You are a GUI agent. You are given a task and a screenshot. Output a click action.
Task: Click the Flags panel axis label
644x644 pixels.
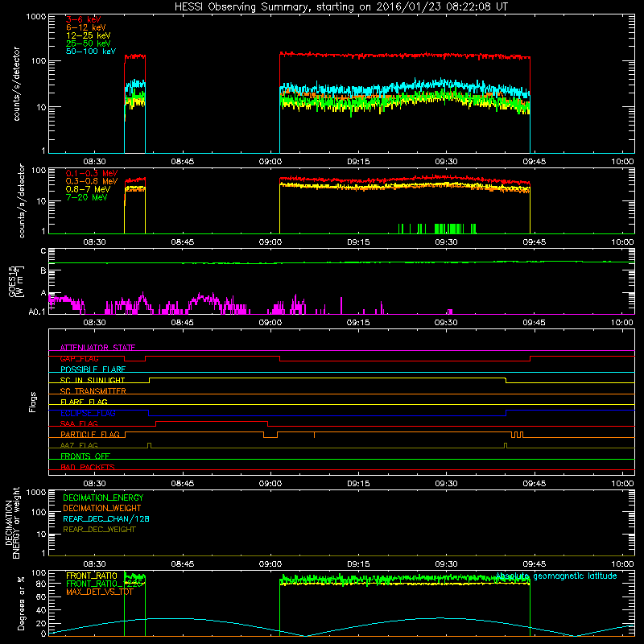point(33,402)
